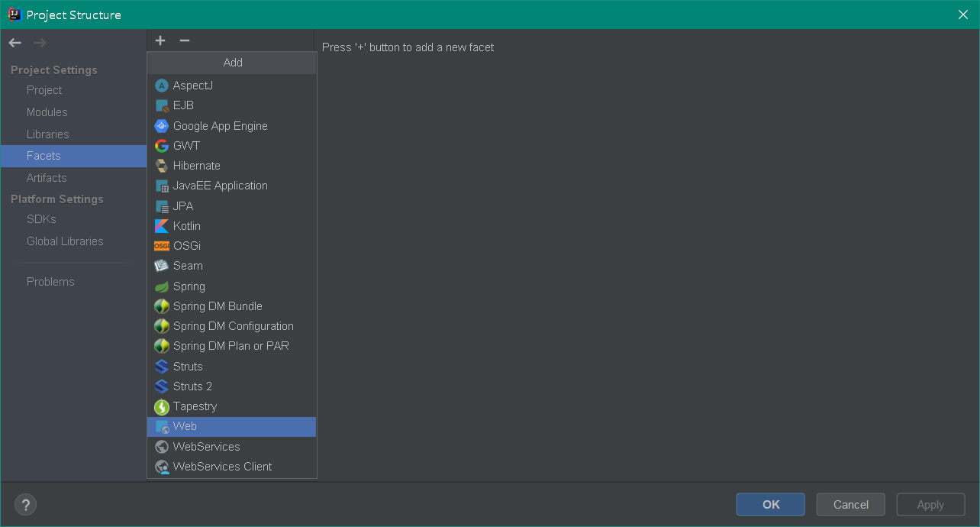The width and height of the screenshot is (980, 527).
Task: Click the JPA facet icon
Action: tap(161, 206)
